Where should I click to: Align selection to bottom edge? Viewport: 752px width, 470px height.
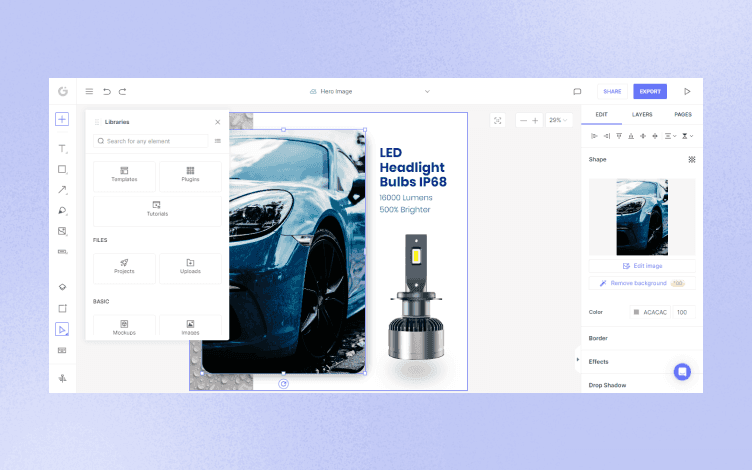631,136
